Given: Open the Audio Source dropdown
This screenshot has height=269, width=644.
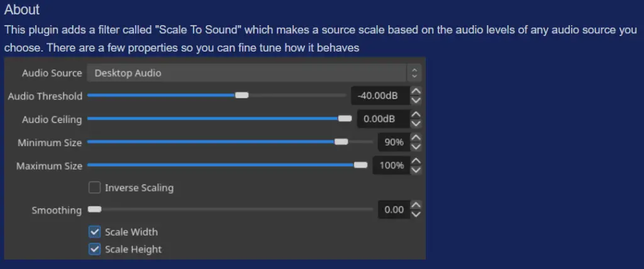Looking at the screenshot, I should (254, 73).
